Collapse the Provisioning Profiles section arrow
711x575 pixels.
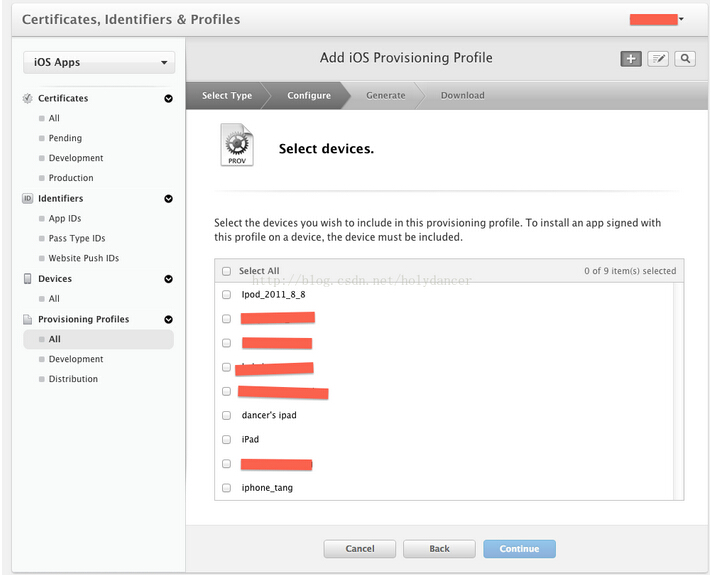coord(168,319)
